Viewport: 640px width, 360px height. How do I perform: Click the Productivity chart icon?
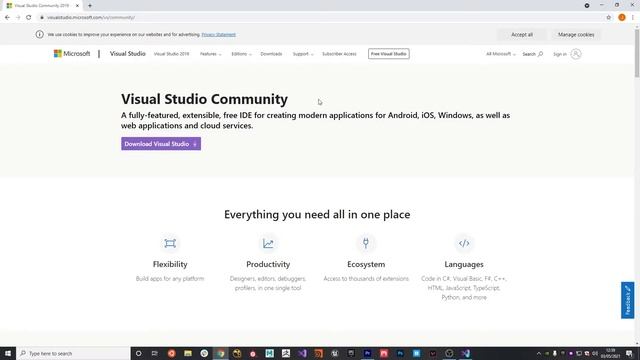pos(268,243)
